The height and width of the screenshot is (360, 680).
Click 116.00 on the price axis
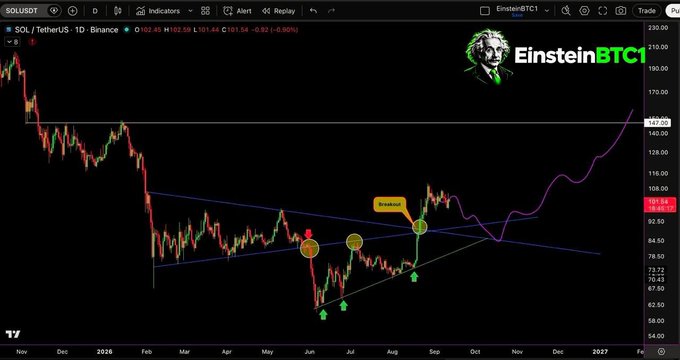pos(657,173)
